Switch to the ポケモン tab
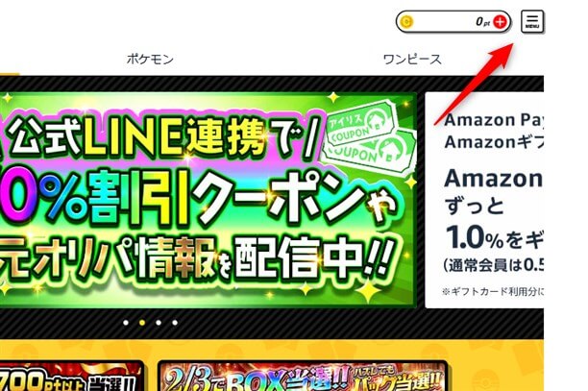 [x=150, y=60]
